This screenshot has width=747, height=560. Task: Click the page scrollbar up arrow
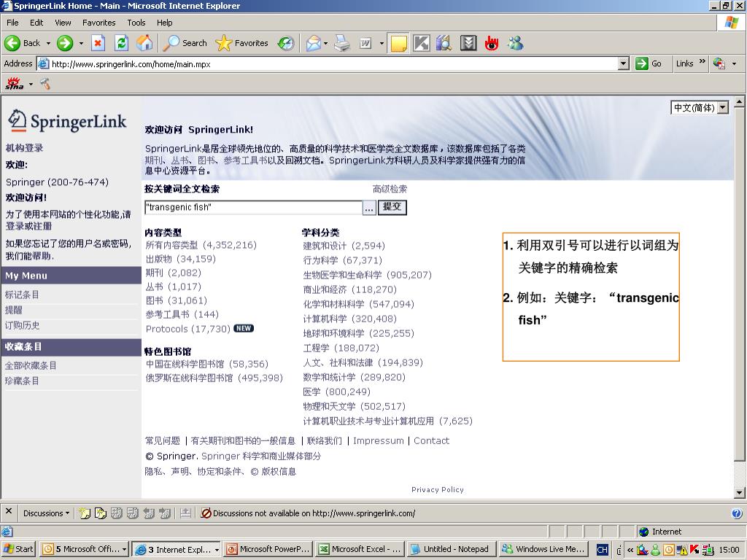point(740,101)
